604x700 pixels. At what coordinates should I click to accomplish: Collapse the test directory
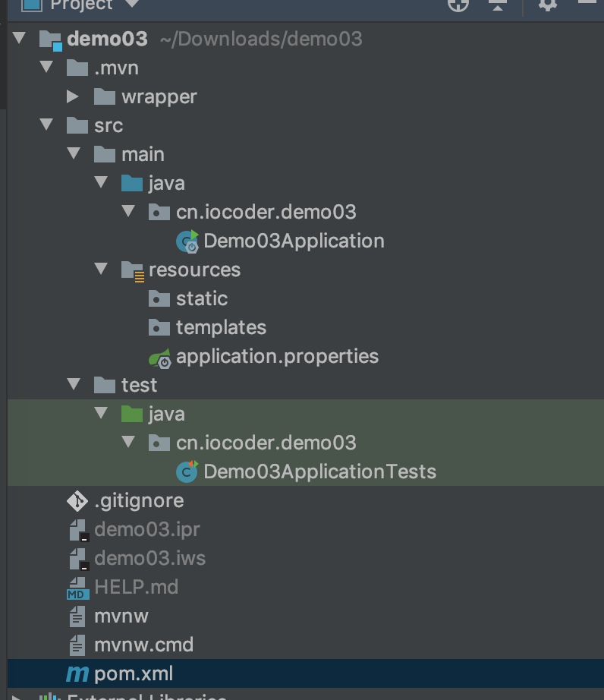[x=74, y=385]
